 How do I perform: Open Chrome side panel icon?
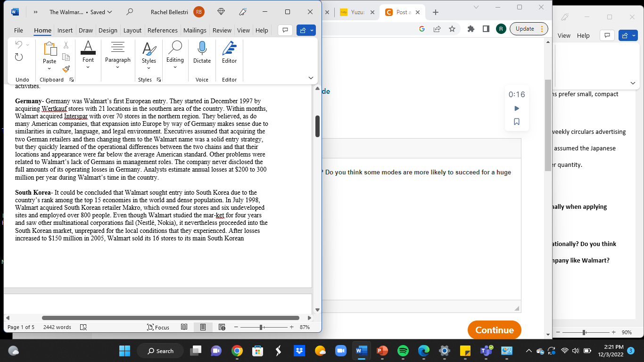point(486,29)
